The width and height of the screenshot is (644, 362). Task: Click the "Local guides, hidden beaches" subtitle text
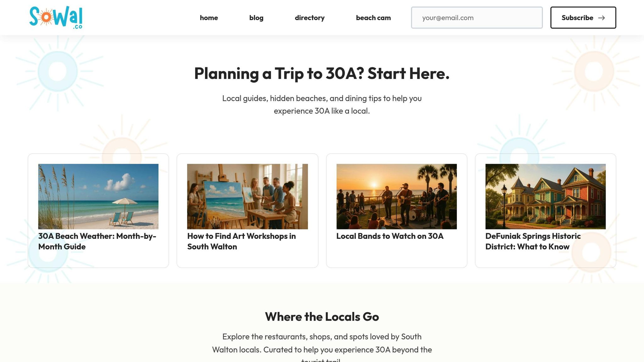point(322,105)
